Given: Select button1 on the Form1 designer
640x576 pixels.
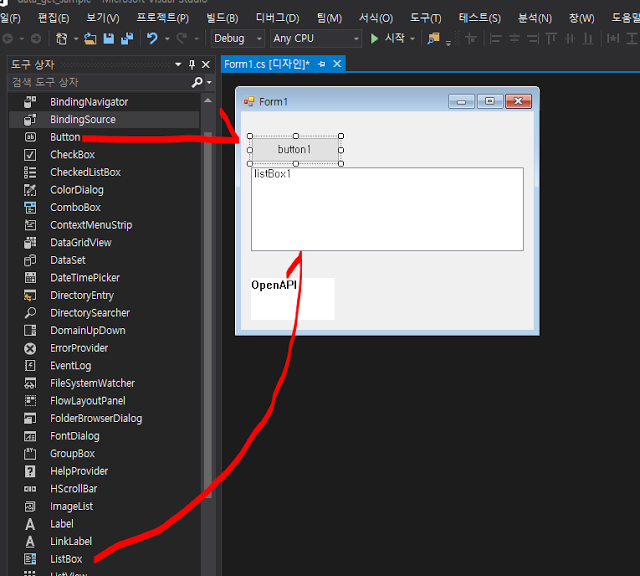Looking at the screenshot, I should 295,149.
